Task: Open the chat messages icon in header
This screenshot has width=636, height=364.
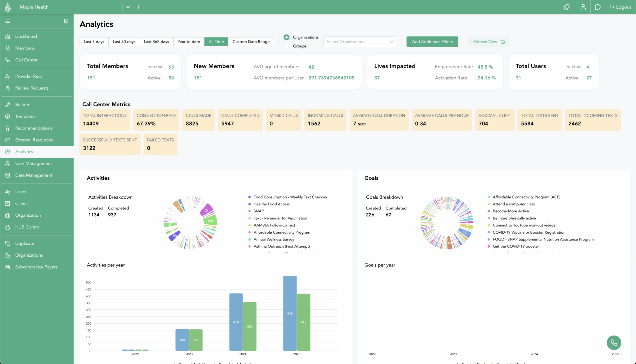Action: click(597, 7)
